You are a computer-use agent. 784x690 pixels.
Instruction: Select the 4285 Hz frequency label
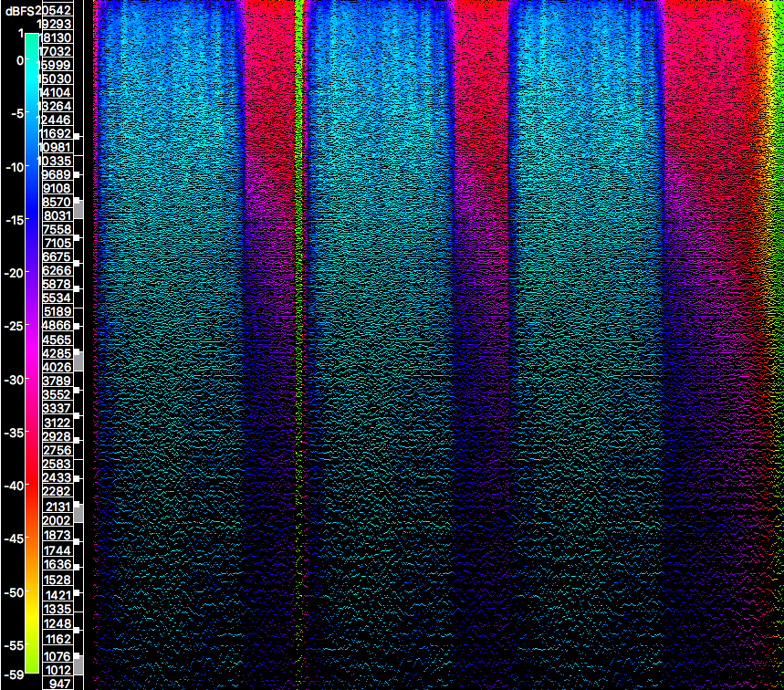[x=57, y=353]
